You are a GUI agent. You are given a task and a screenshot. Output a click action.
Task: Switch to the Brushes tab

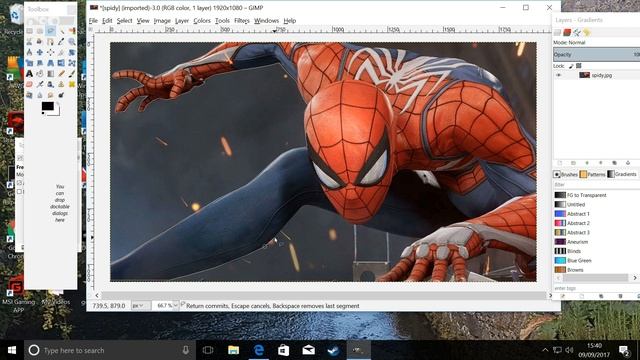pos(566,174)
